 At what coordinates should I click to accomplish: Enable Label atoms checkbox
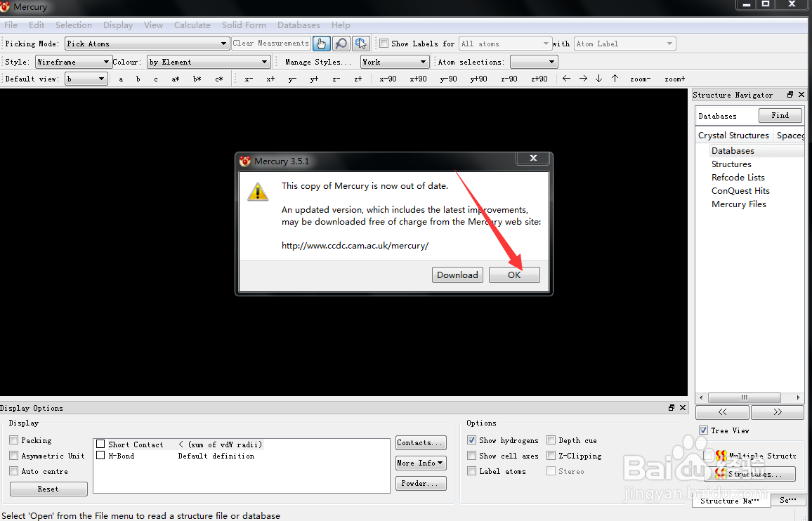[471, 471]
